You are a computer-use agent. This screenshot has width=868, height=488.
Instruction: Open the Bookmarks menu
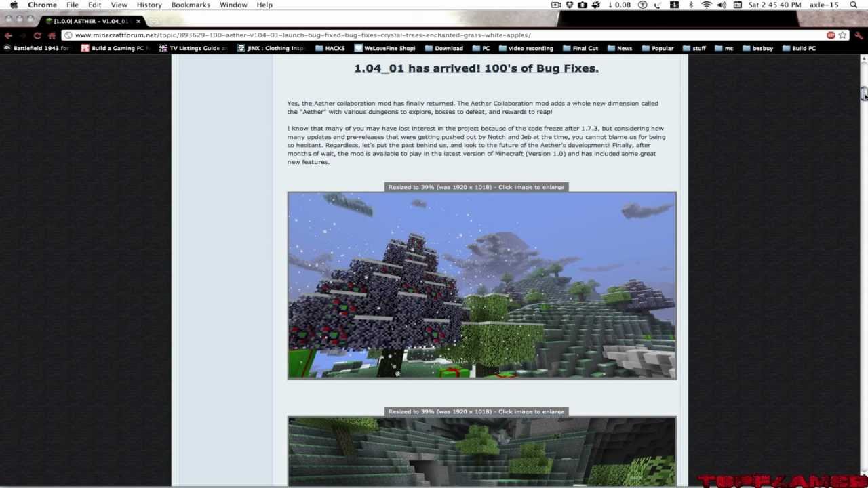pos(191,5)
